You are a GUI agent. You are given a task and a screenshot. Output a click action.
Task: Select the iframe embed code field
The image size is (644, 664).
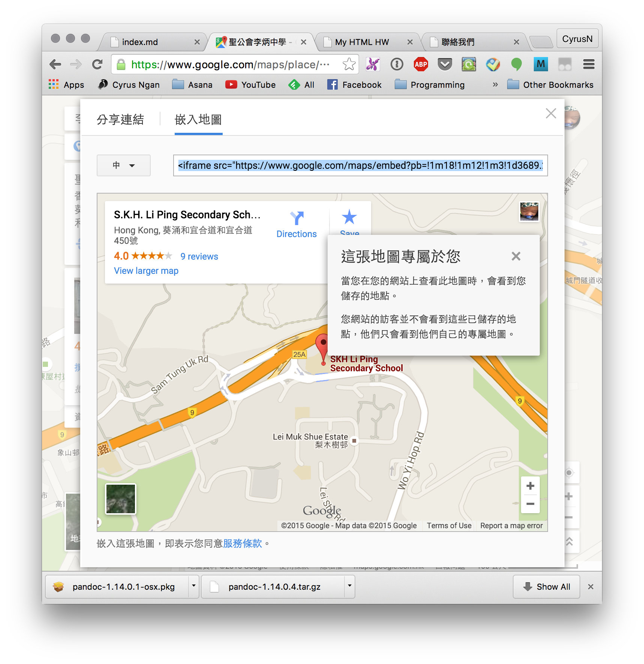tap(360, 165)
